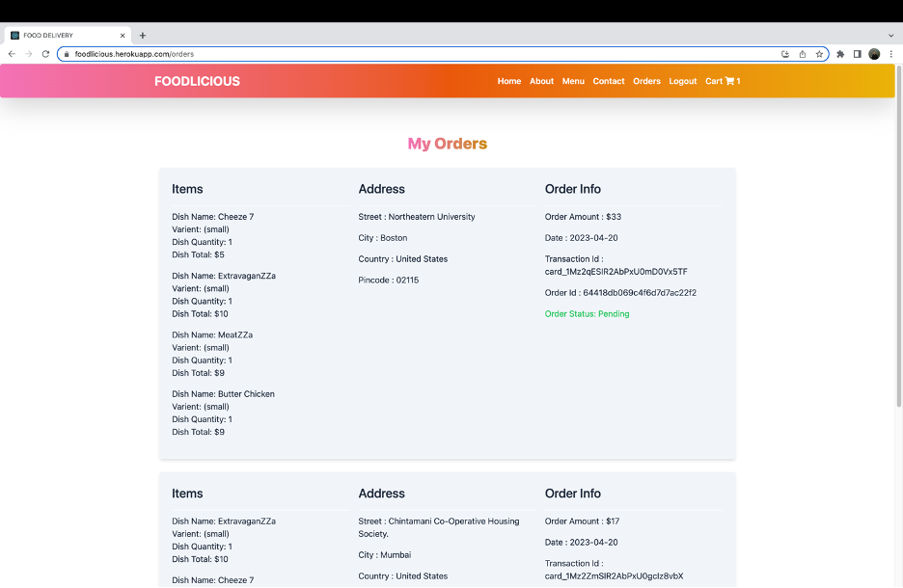The width and height of the screenshot is (903, 588).
Task: Click inside the browser address bar
Action: [x=289, y=54]
